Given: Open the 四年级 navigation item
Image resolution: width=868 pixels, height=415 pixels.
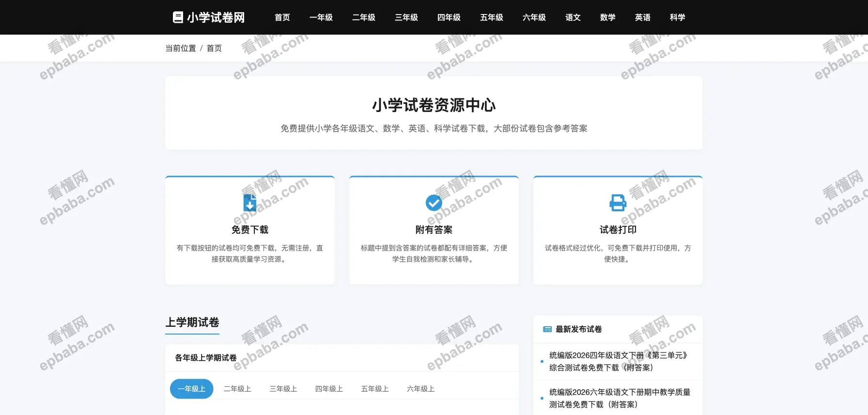Looking at the screenshot, I should click(x=449, y=17).
